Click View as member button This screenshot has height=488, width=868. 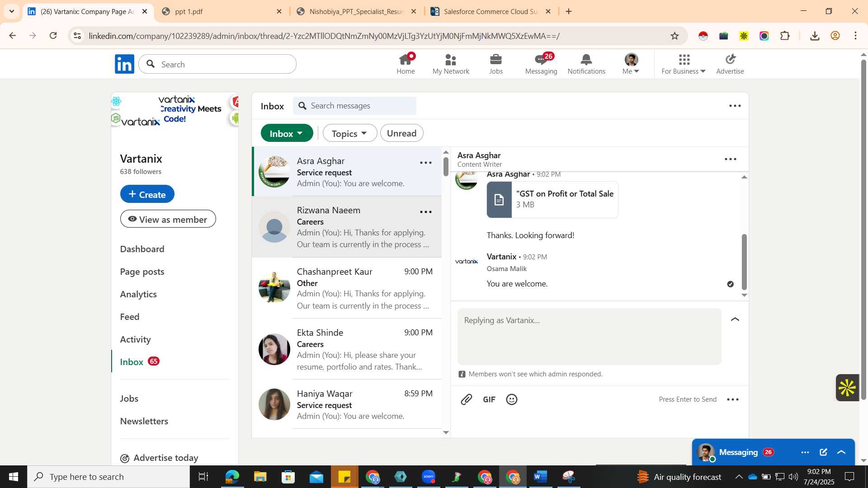pyautogui.click(x=168, y=219)
